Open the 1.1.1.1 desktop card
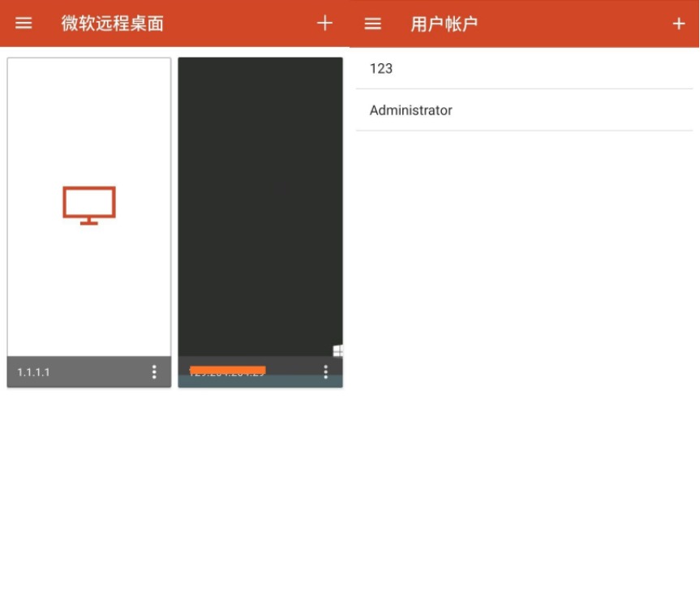 (89, 222)
